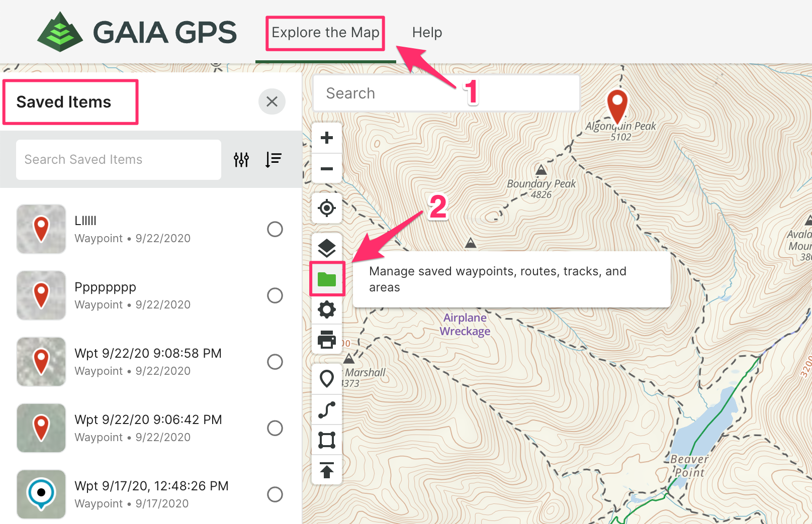The width and height of the screenshot is (812, 524).
Task: Zoom in on the map
Action: click(327, 138)
